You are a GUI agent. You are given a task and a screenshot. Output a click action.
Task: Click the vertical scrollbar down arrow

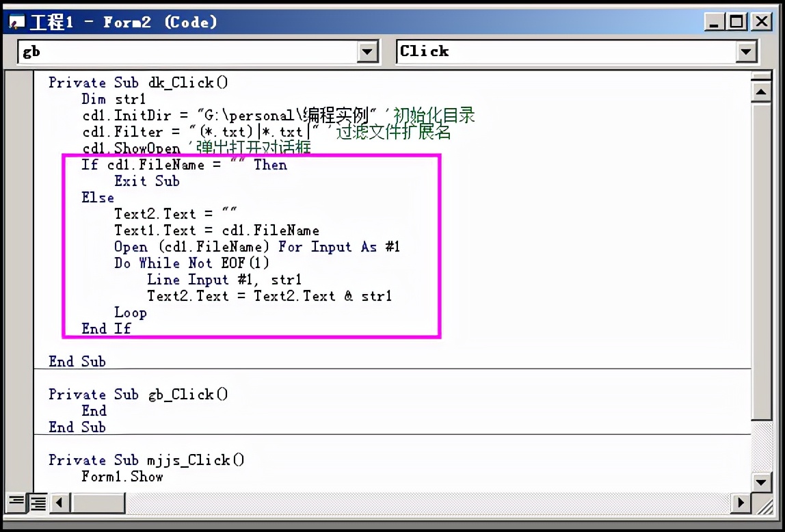coord(762,483)
